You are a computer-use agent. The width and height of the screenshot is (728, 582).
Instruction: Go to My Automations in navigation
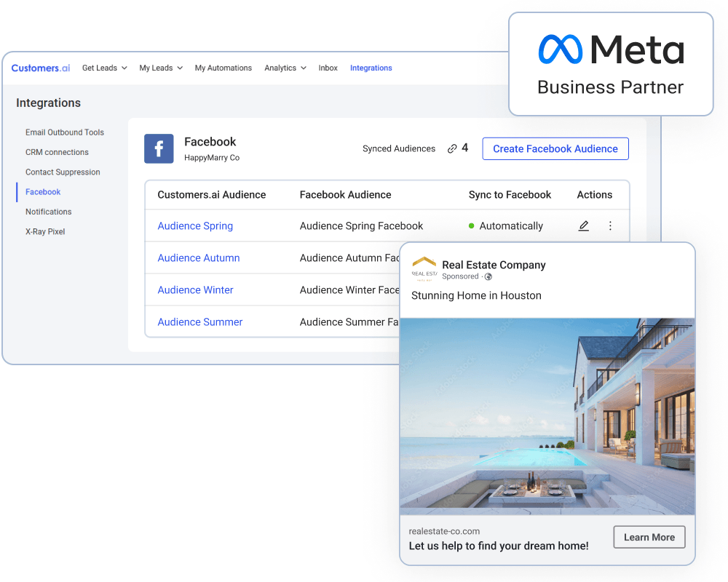(x=223, y=68)
